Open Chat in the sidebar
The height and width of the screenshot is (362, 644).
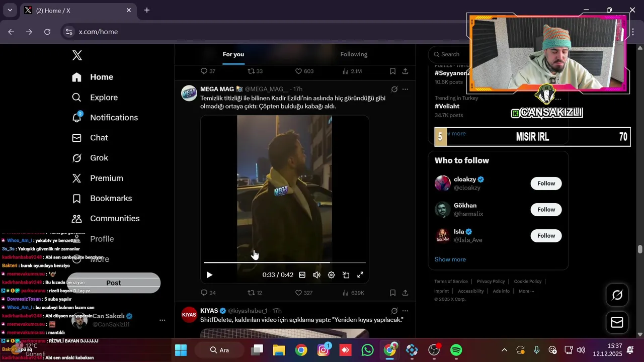point(90,138)
